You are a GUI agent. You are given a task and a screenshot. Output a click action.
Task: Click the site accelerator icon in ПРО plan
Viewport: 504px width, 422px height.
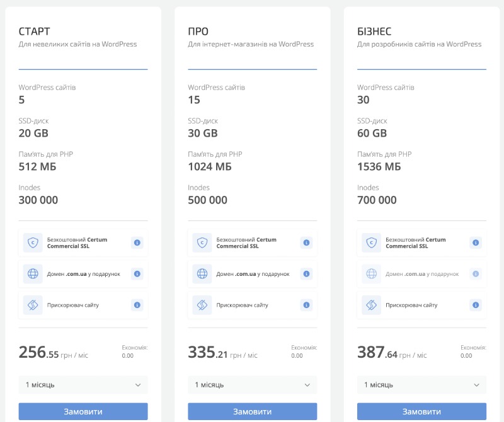pos(202,305)
